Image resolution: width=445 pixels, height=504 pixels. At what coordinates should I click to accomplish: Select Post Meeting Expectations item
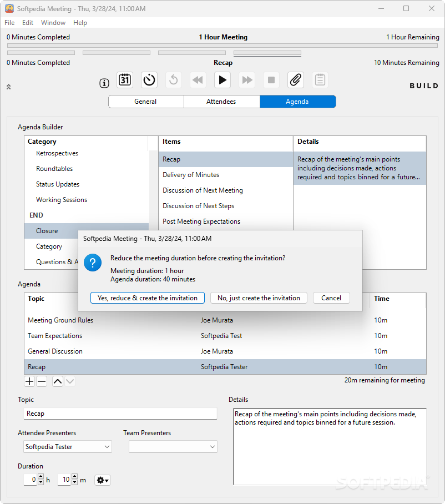[x=226, y=221]
